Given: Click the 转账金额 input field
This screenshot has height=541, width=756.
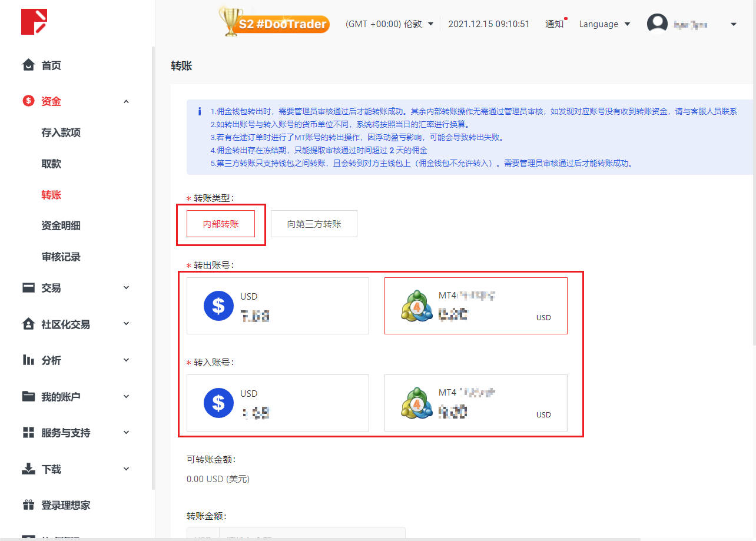Looking at the screenshot, I should [312, 536].
